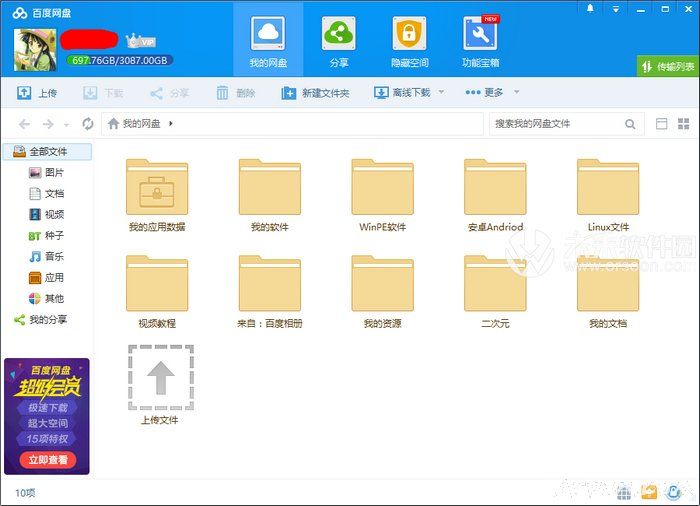Filter by 种子 in the sidebar
The image size is (700, 506).
(x=47, y=235)
